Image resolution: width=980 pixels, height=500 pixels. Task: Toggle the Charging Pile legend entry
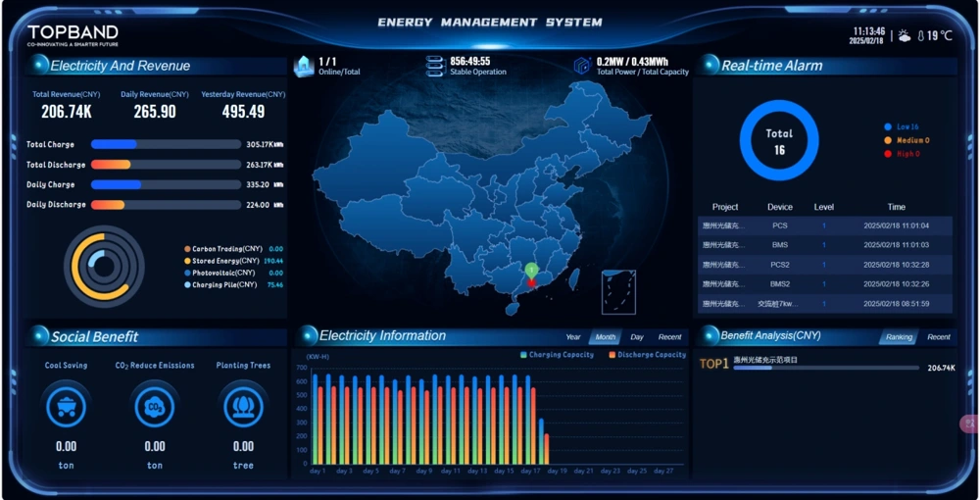233,285
